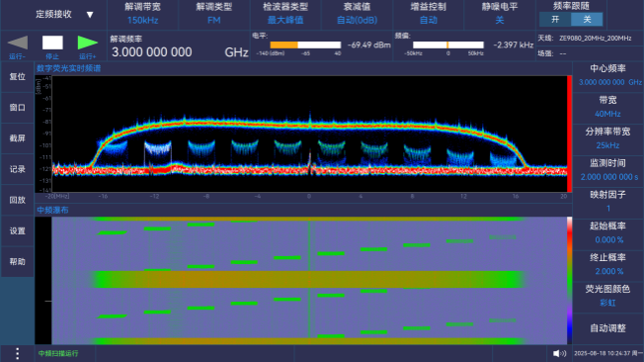This screenshot has width=644, height=362.
Task: Click the level meter bar near -69.49 dBm
Action: (x=305, y=45)
